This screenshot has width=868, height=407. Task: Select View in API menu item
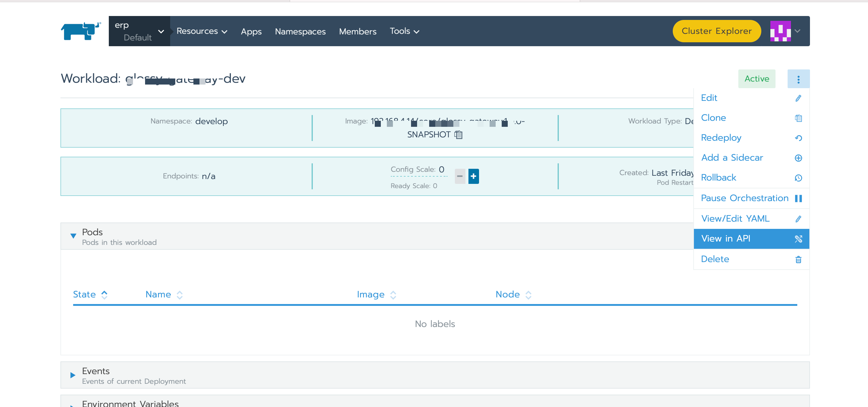pos(725,239)
